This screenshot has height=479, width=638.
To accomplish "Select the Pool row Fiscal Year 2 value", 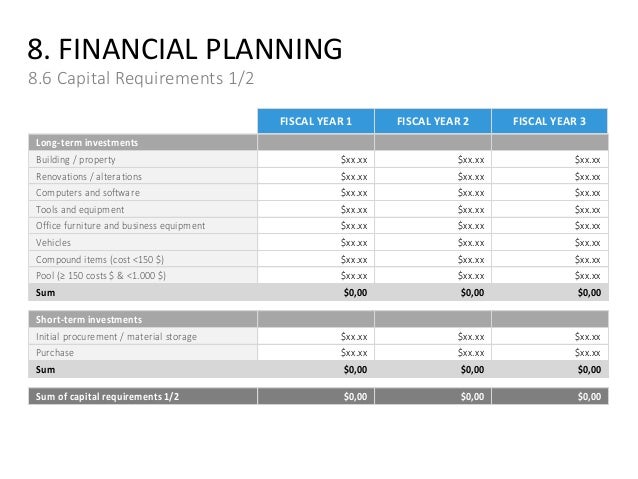I will click(x=433, y=276).
